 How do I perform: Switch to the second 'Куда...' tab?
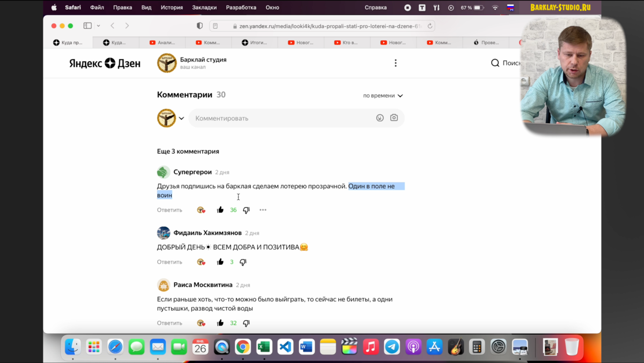point(115,42)
